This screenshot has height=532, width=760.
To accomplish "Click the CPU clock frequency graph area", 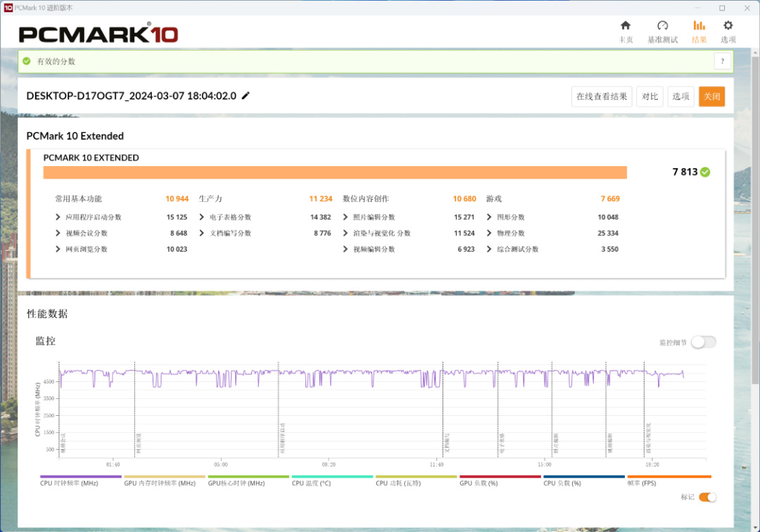I will [382, 410].
